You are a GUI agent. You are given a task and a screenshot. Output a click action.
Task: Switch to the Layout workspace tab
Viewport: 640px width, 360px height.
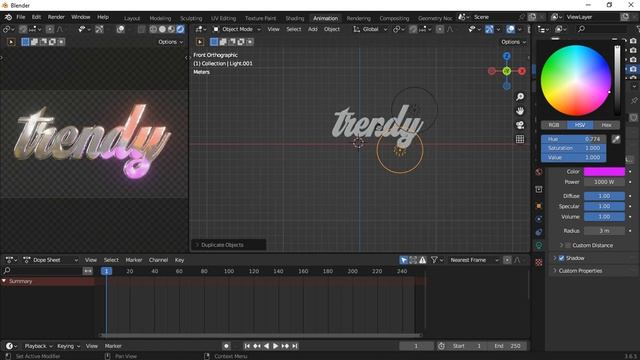[x=132, y=18]
